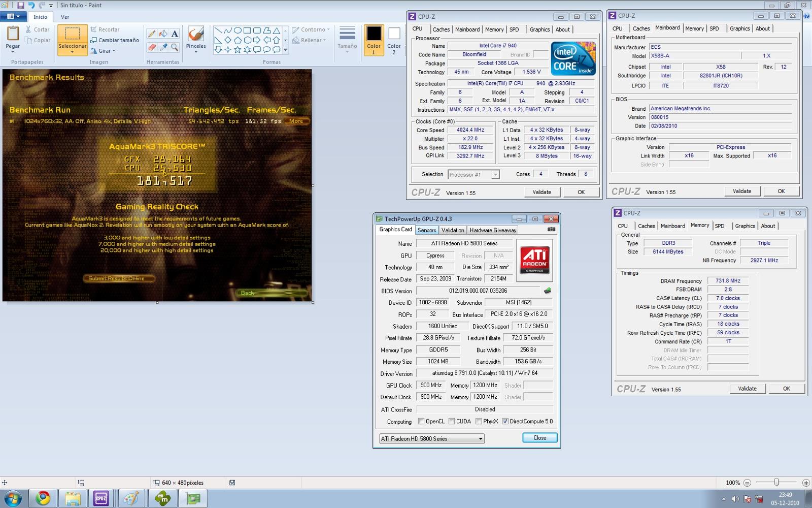Click the undo arrow in Paint title bar
The height and width of the screenshot is (508, 812).
click(x=31, y=5)
